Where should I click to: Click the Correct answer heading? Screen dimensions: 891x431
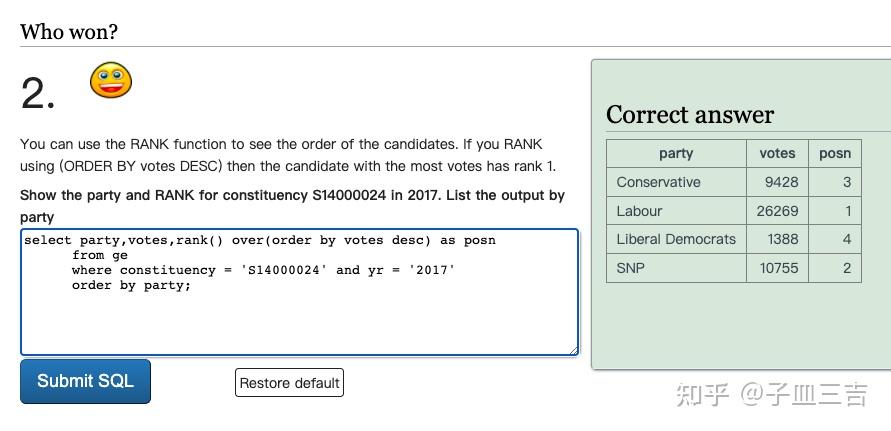tap(690, 115)
